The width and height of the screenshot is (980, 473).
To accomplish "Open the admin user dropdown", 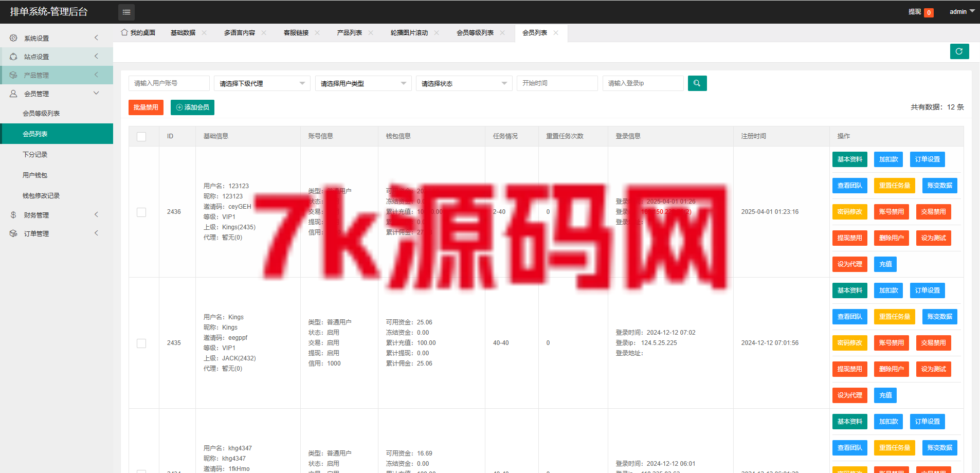I will tap(962, 11).
